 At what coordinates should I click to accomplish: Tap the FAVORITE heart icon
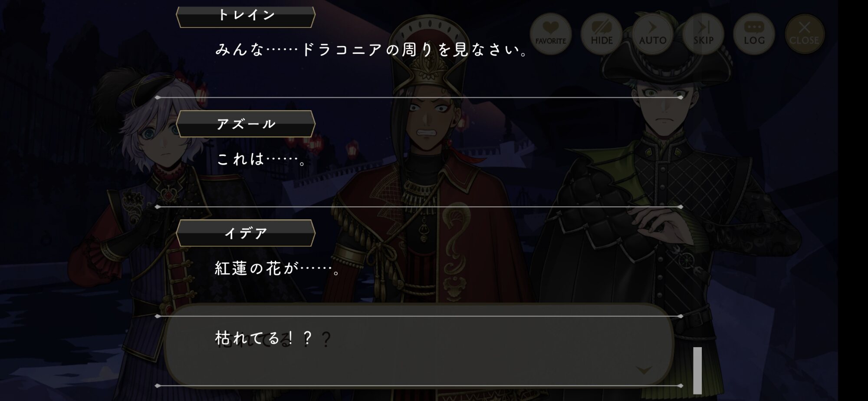[550, 34]
